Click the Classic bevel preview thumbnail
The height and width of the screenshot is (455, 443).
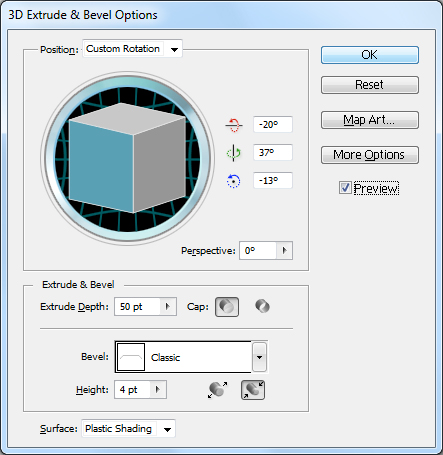(131, 357)
